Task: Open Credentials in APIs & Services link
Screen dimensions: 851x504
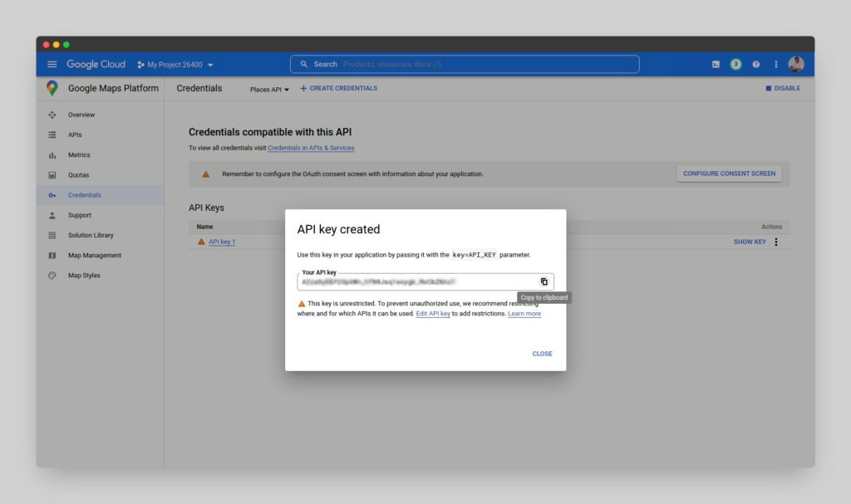Action: coord(311,148)
